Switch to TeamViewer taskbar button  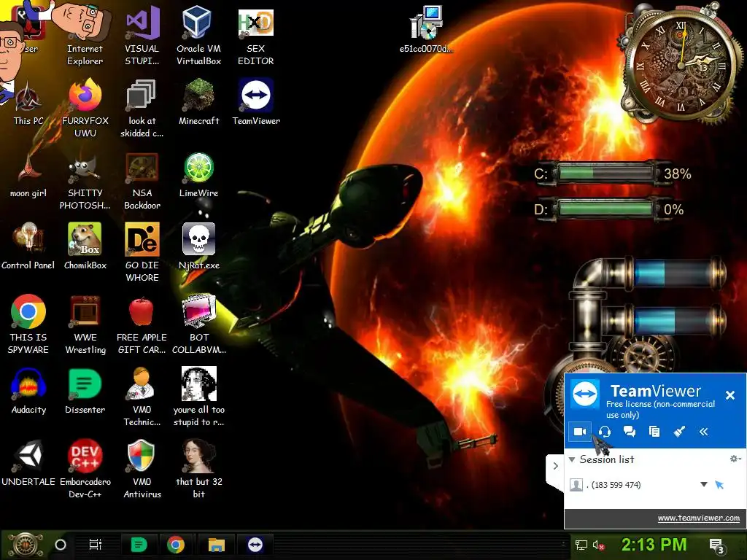click(x=255, y=544)
